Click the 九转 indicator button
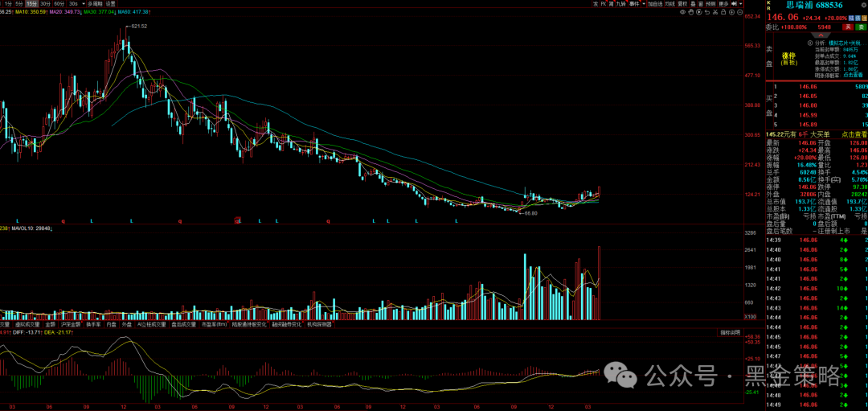The height and width of the screenshot is (411, 868). point(621,4)
